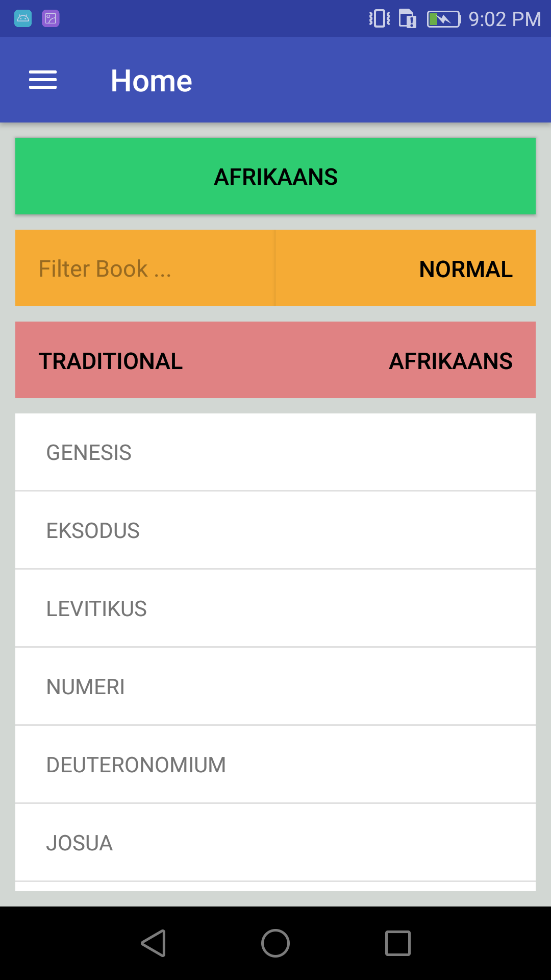Screen dimensions: 551x980
Task: Select the JOSUA list item
Action: 275,843
